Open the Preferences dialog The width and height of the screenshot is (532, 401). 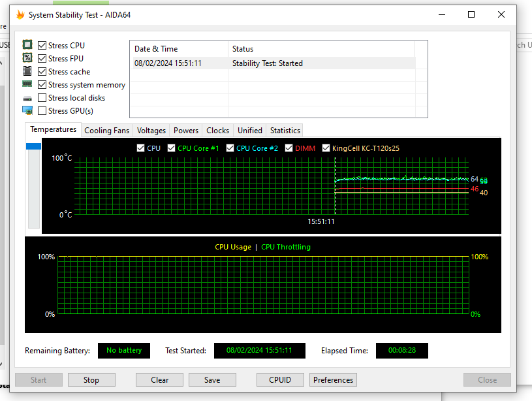[x=333, y=380]
